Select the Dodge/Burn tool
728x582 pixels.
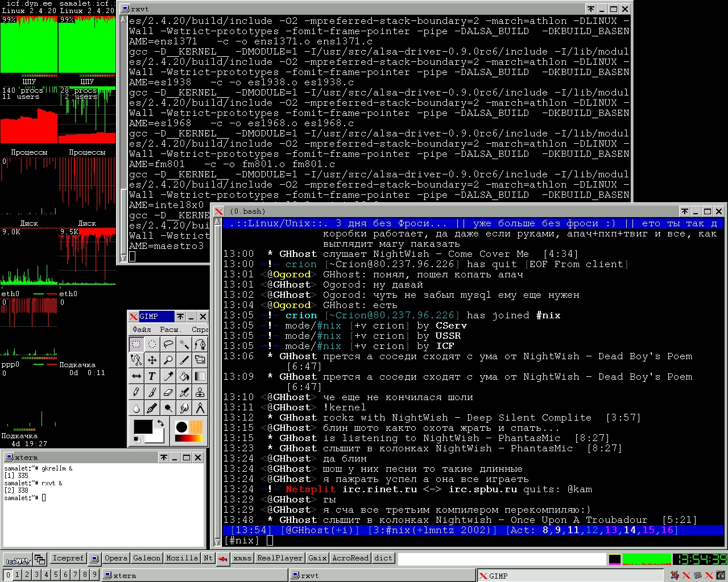[x=168, y=408]
